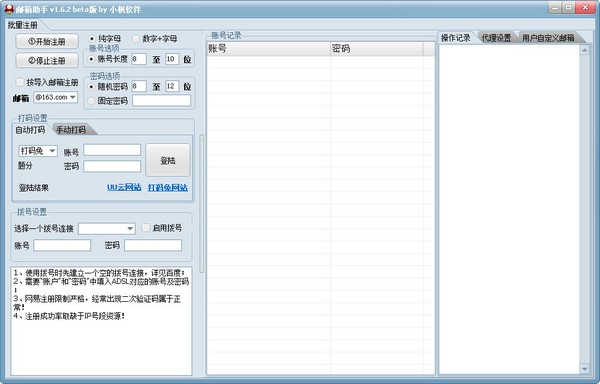600x384 pixels.
Task: Click account length minimum field showing 8
Action: 139,59
